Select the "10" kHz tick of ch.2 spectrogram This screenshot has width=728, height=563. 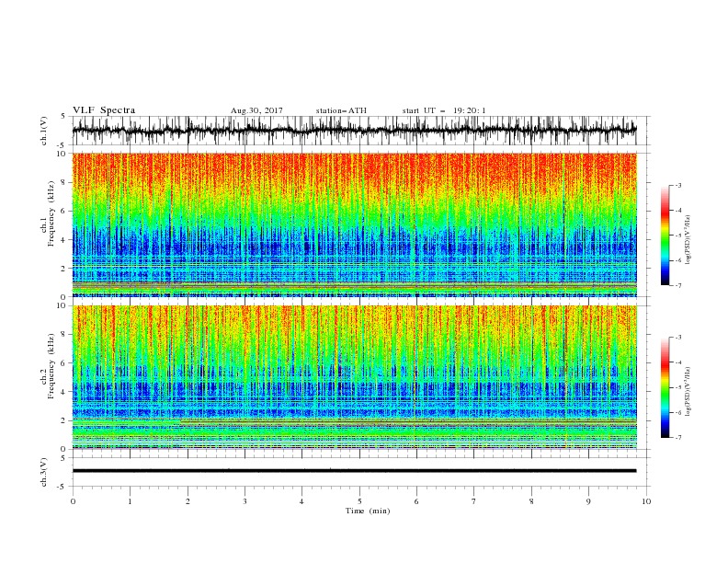62,305
